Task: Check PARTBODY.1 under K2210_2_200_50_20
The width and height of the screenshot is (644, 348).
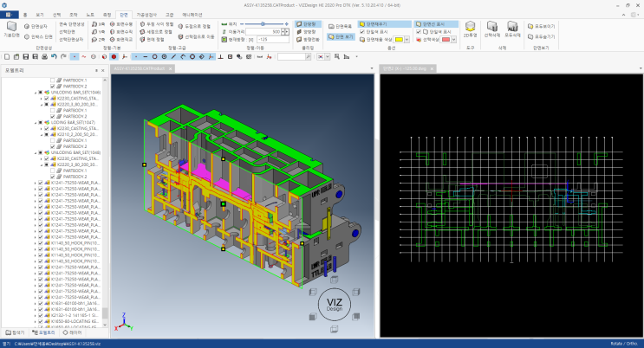Action: tap(52, 140)
